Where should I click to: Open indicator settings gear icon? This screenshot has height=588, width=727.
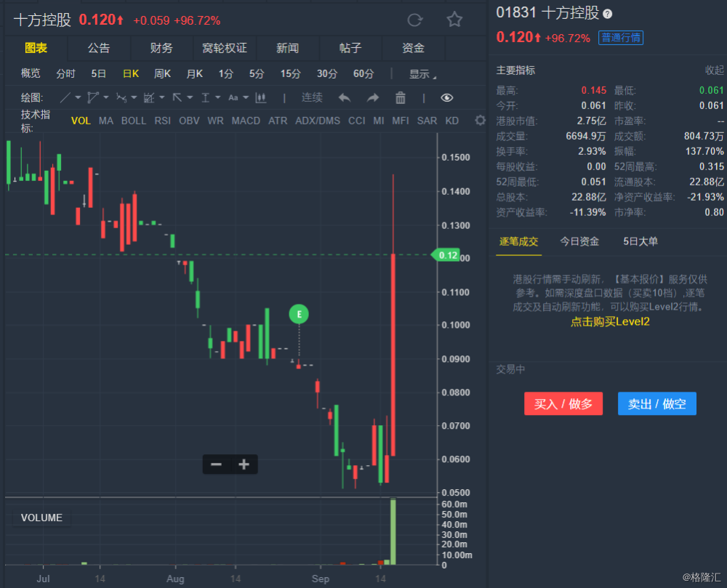[x=481, y=121]
